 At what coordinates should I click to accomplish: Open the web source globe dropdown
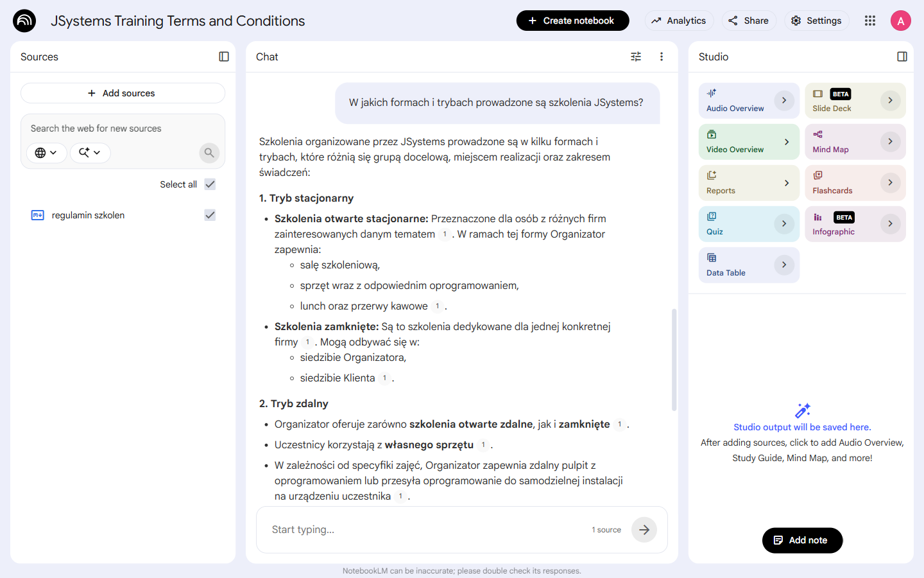[46, 153]
